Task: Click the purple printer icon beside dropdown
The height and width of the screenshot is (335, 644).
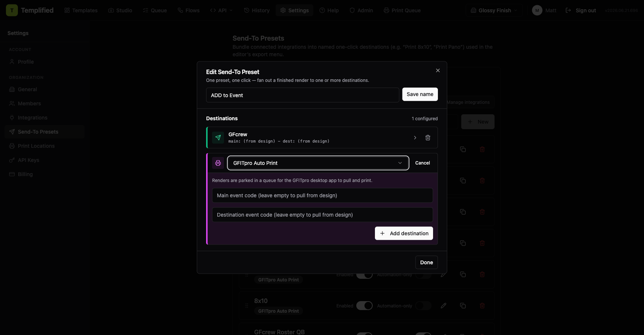Action: 218,163
